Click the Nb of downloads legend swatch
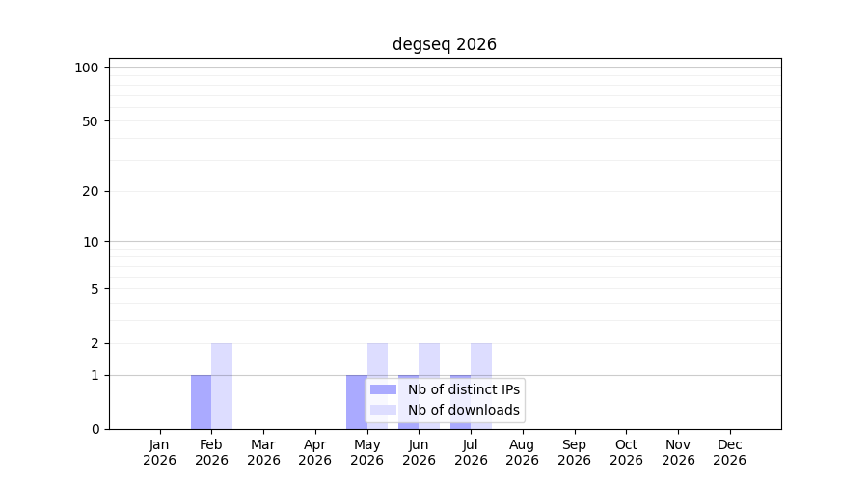This screenshot has height=482, width=868. [x=383, y=410]
